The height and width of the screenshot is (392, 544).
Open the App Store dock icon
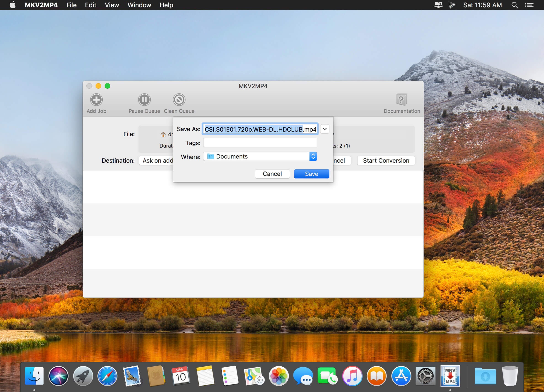(401, 376)
